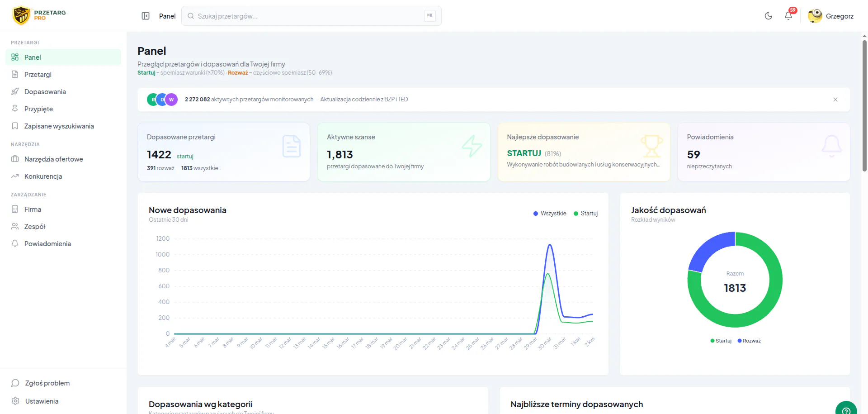Click the "Wykonywanie robót budowlanych" tender description
The width and height of the screenshot is (868, 414).
584,165
